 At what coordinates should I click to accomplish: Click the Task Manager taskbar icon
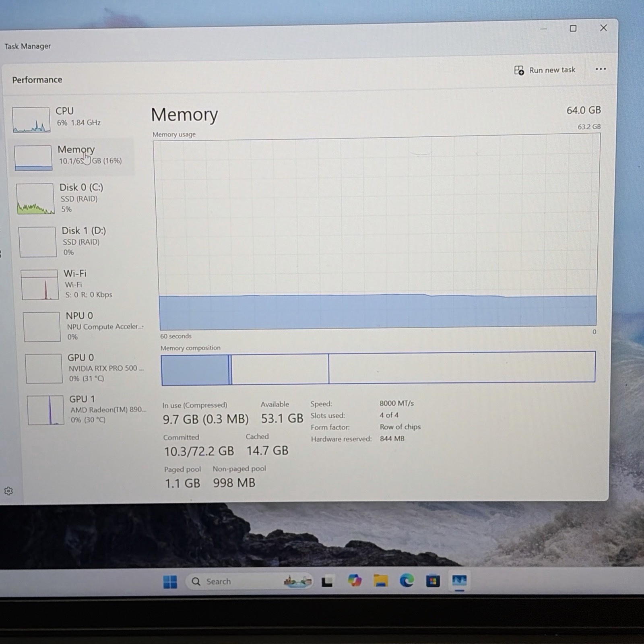point(459,580)
